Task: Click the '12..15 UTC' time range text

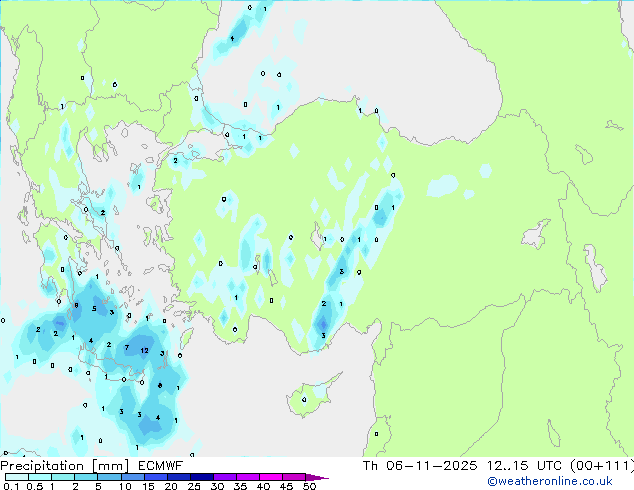Action: [524, 466]
